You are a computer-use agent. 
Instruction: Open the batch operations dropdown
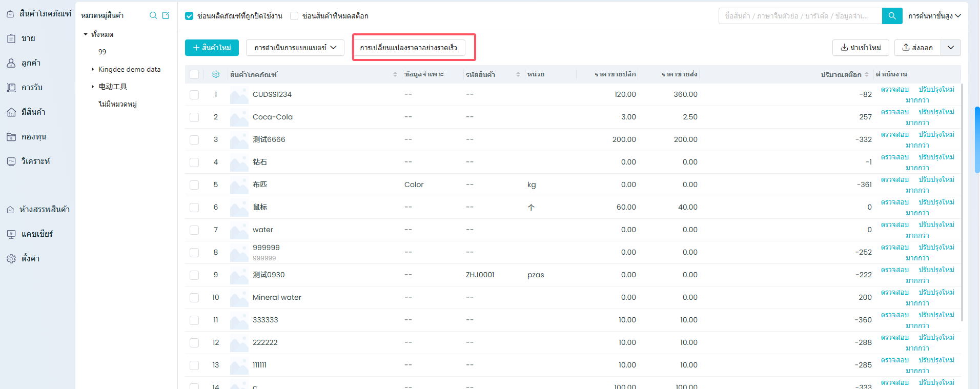[x=295, y=48]
